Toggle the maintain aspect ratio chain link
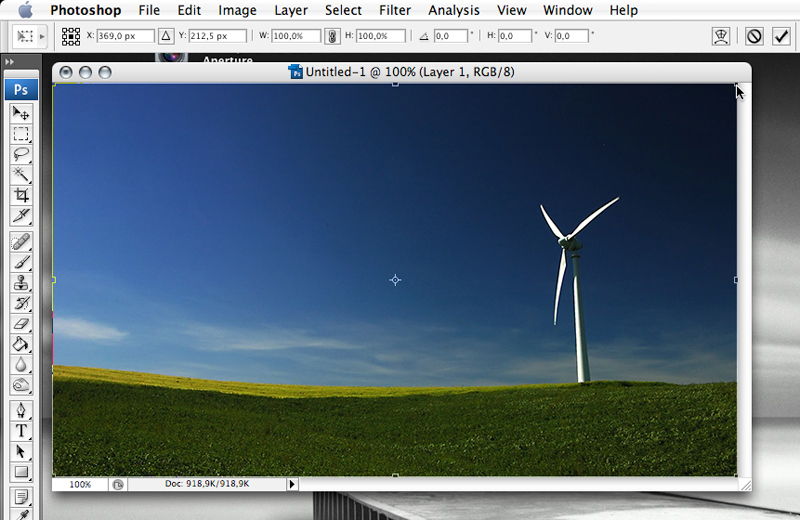Image resolution: width=800 pixels, height=520 pixels. click(332, 36)
